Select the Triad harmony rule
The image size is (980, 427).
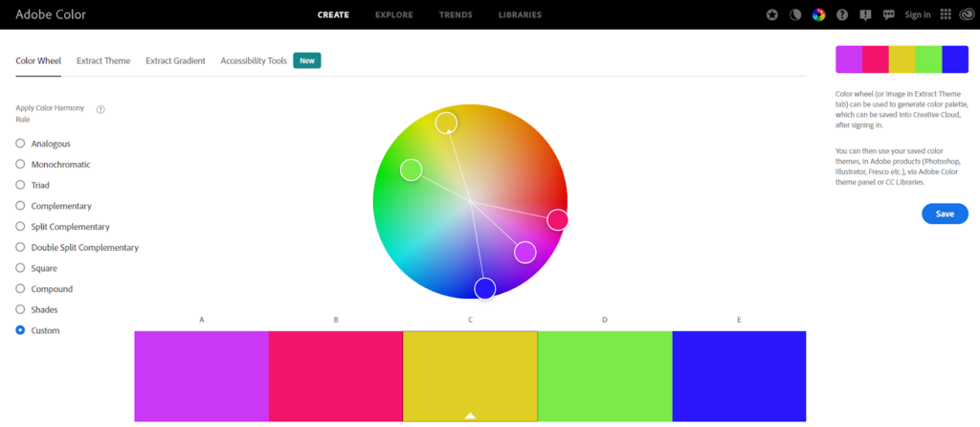pyautogui.click(x=20, y=185)
